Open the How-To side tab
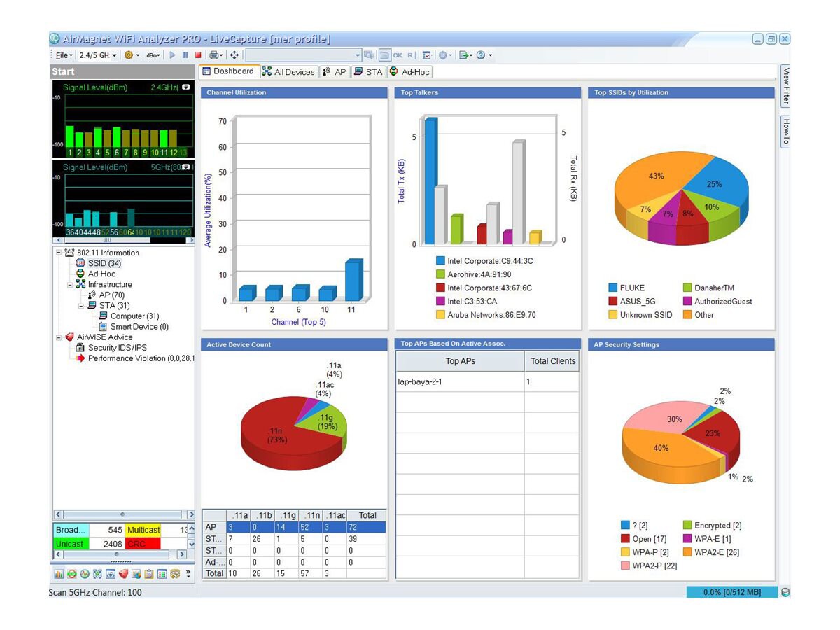 [x=785, y=131]
